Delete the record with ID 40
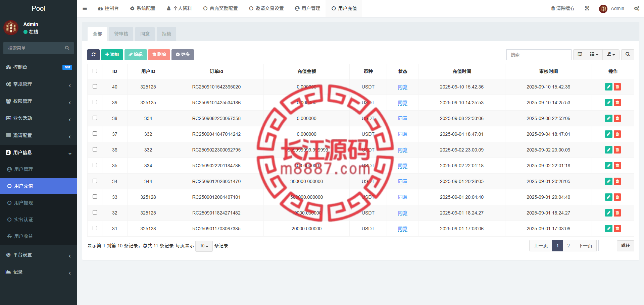The image size is (644, 305). 617,87
